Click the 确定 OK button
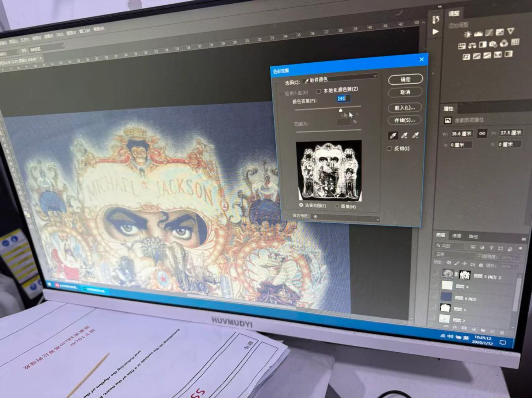Screen dimensions: 532x398 click(x=405, y=79)
